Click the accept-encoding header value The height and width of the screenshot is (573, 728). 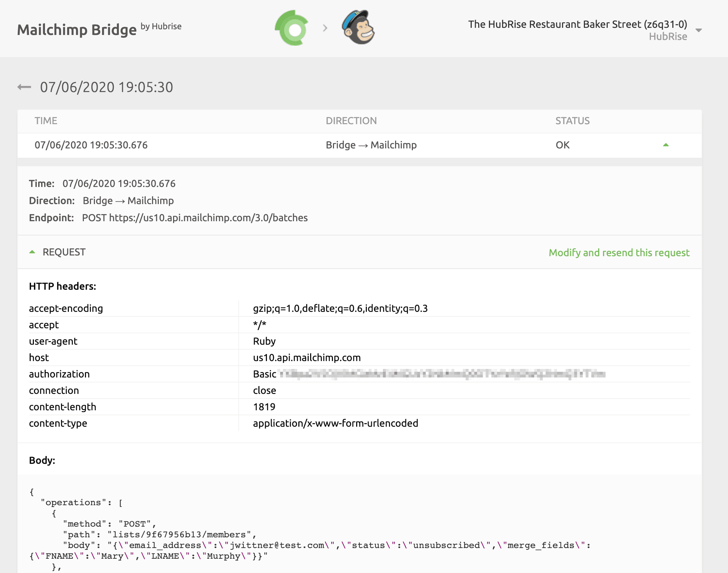[340, 308]
